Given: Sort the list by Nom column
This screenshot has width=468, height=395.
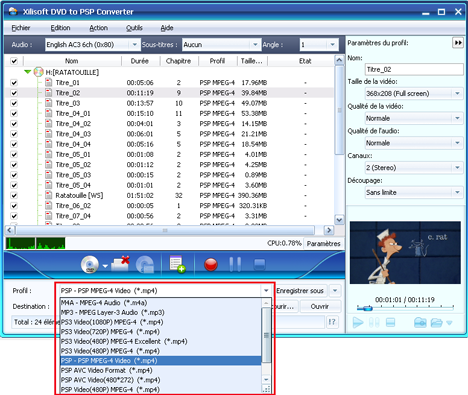Looking at the screenshot, I should coord(72,61).
